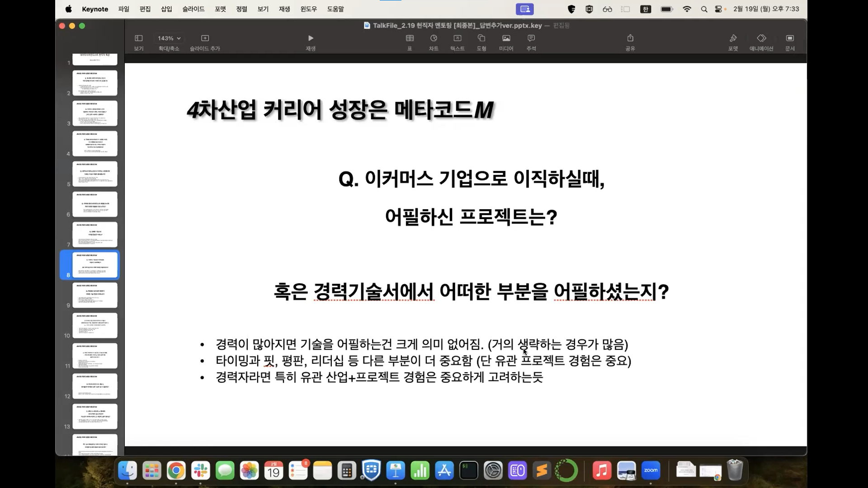868x488 pixels.
Task: Open the 도형 shapes picker
Action: click(x=481, y=38)
